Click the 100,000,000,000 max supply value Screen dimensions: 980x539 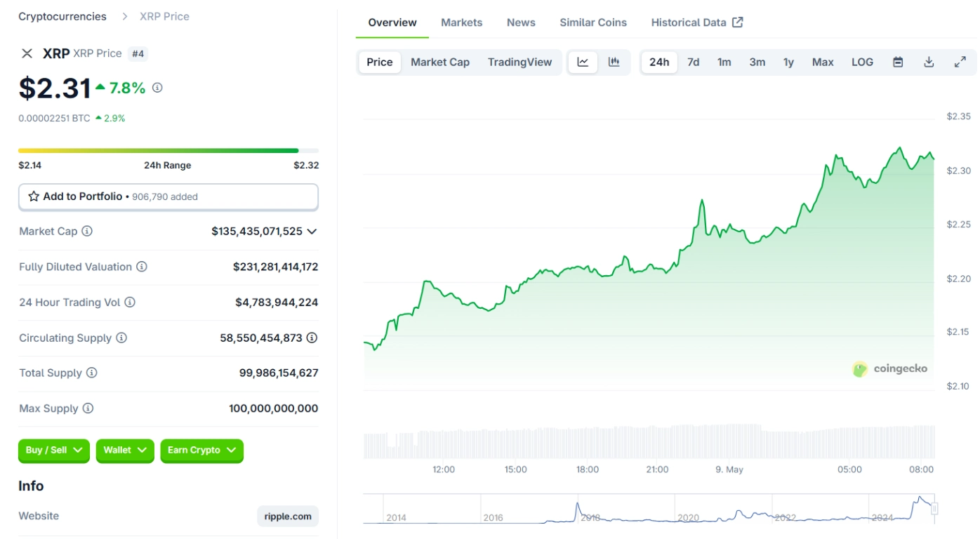click(x=274, y=408)
